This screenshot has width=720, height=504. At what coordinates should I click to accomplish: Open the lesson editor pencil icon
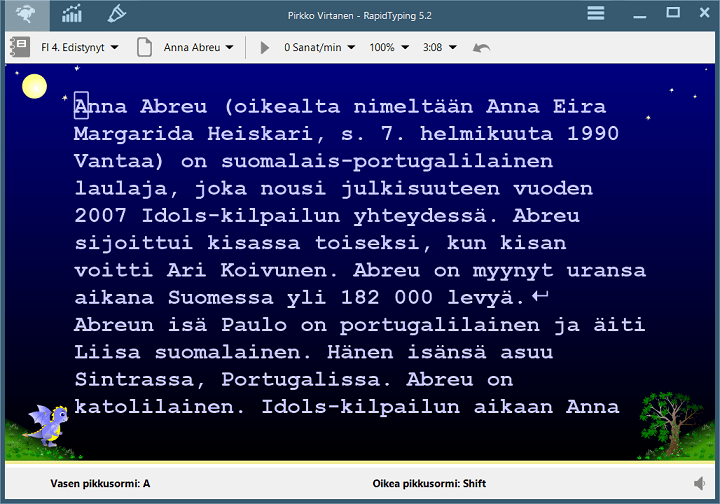116,14
